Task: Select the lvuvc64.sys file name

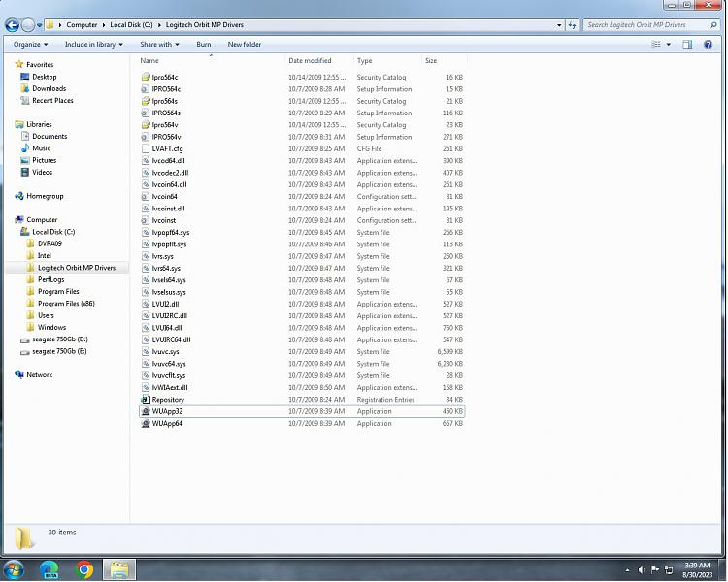Action: tap(169, 364)
